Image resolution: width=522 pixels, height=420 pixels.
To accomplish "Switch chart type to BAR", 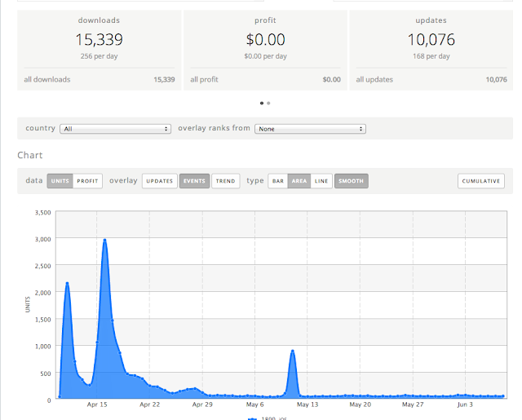I will click(x=278, y=181).
